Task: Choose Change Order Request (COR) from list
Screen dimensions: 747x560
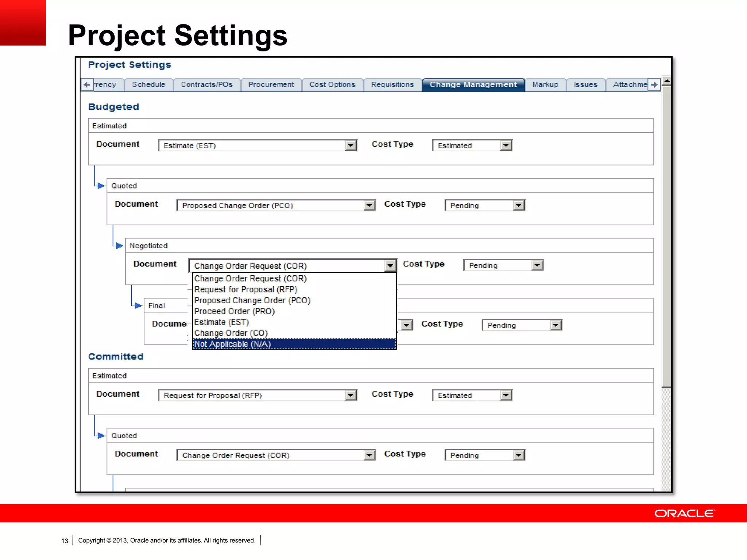Action: (294, 279)
